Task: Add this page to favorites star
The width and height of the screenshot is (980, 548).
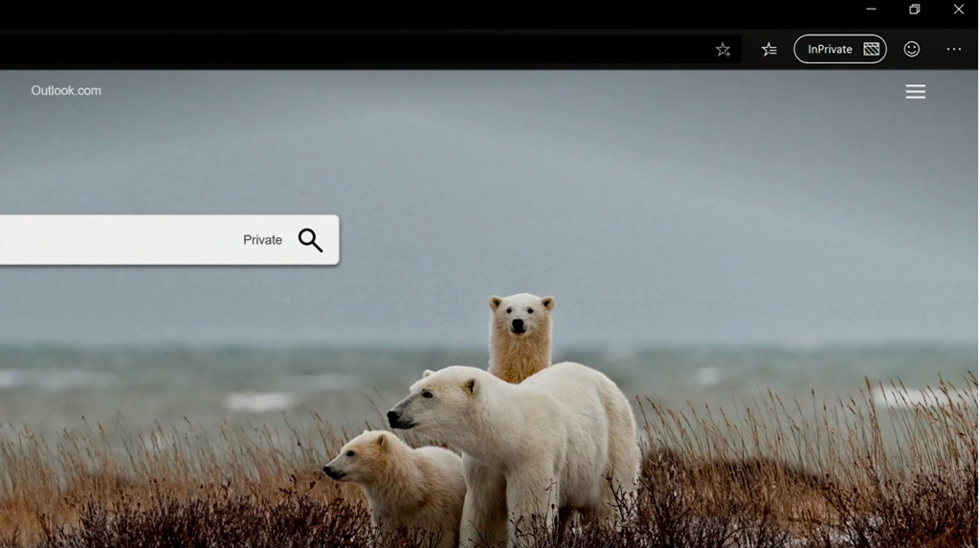Action: pos(724,50)
